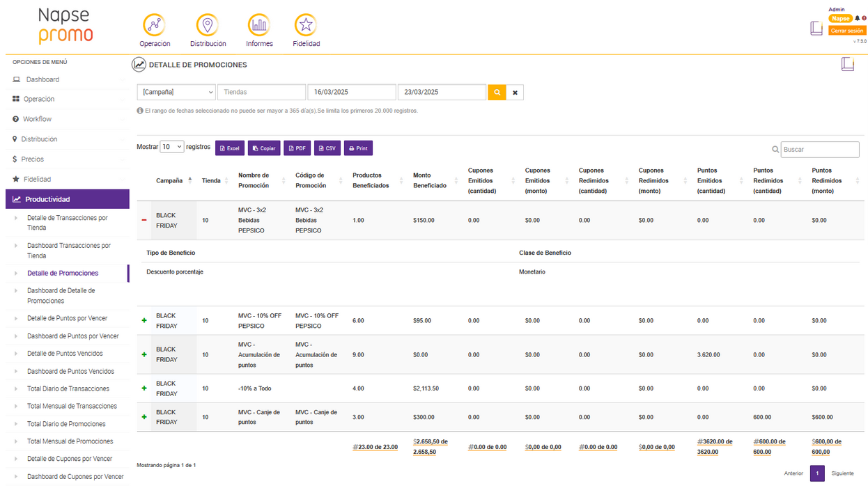Open the book icon beside Cerrar sesión
Viewport: 868px width, 488px height.
pos(816,28)
